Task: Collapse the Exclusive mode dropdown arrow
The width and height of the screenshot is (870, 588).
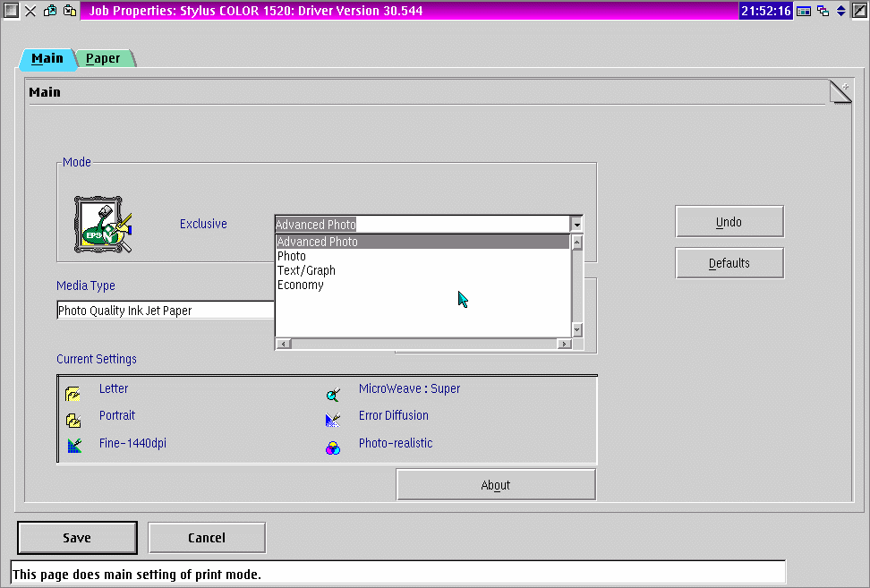Action: click(x=576, y=224)
